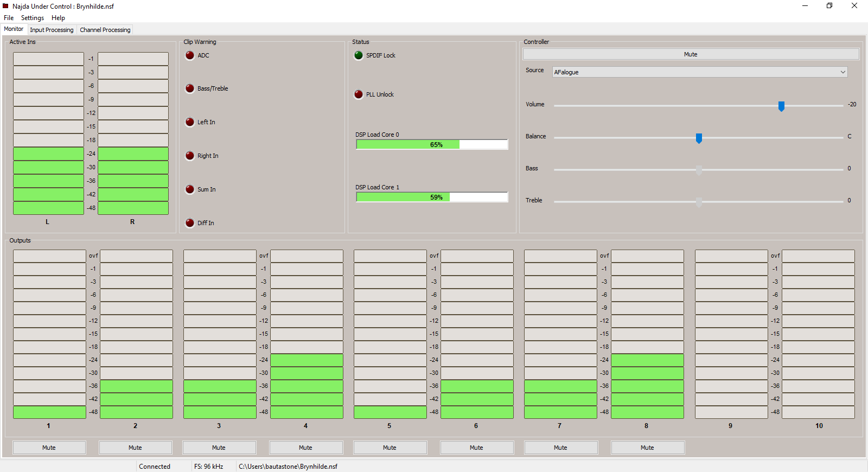Click the Bass/Treble clip warning LED
This screenshot has height=472, width=868.
[190, 88]
